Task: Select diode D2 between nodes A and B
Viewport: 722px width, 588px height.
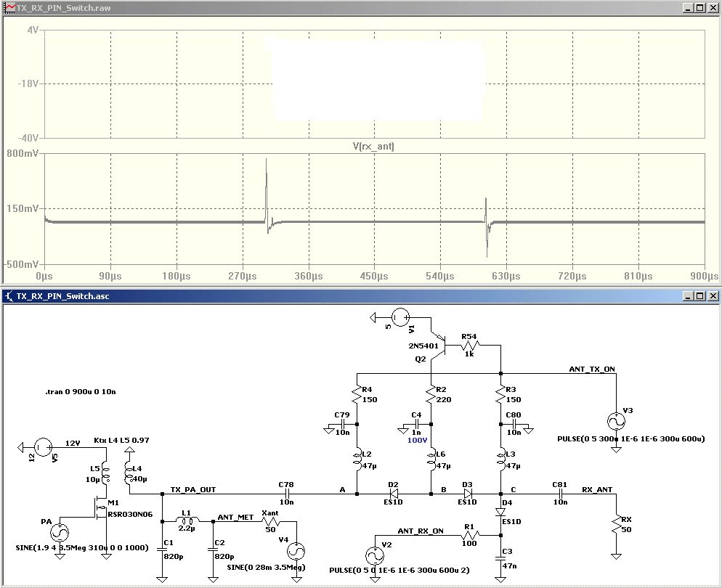Action: point(394,494)
